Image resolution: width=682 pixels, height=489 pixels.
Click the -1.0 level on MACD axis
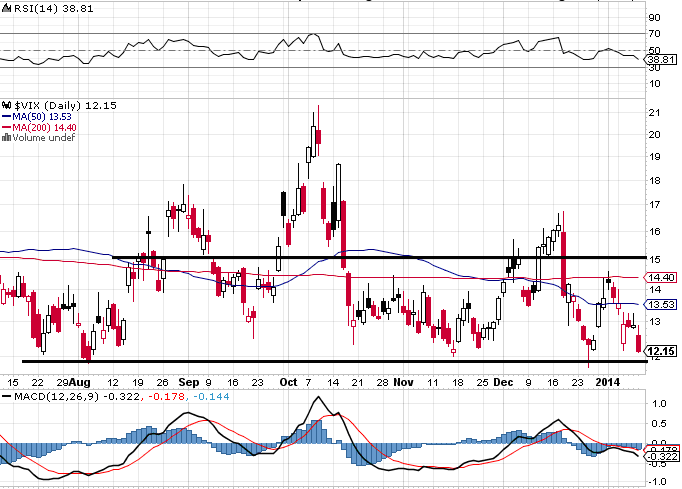pyautogui.click(x=657, y=482)
